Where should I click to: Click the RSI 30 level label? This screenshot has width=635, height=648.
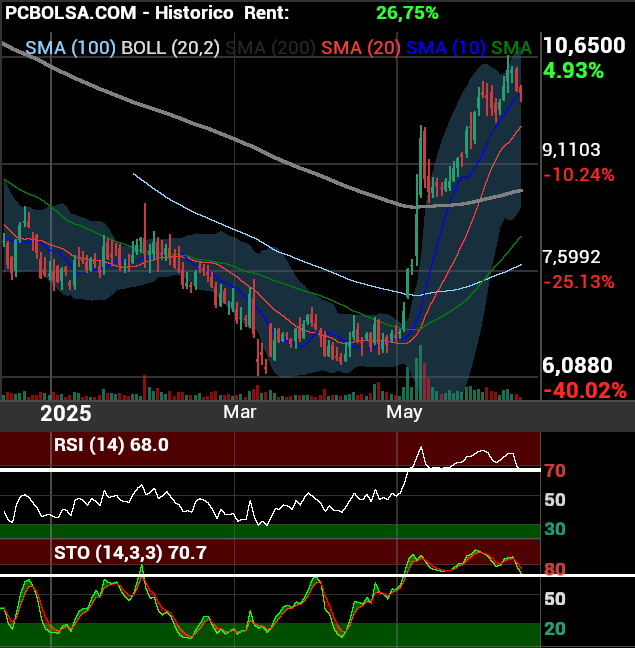[555, 529]
